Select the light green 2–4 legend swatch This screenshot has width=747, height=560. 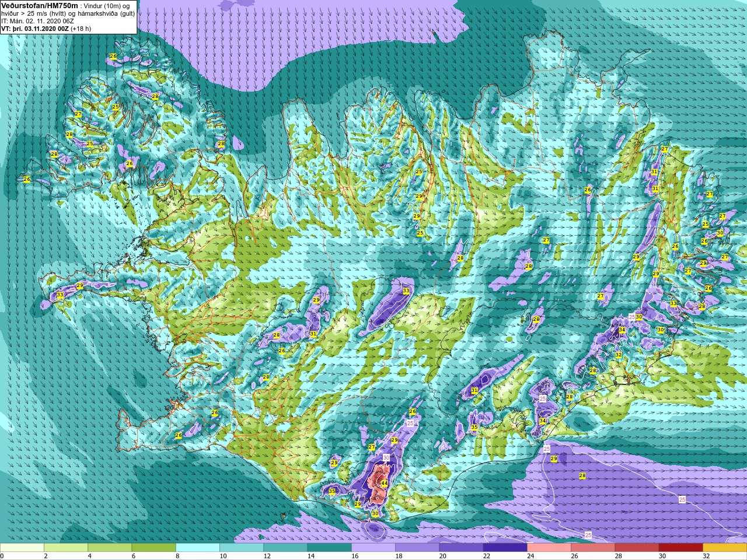[66, 548]
